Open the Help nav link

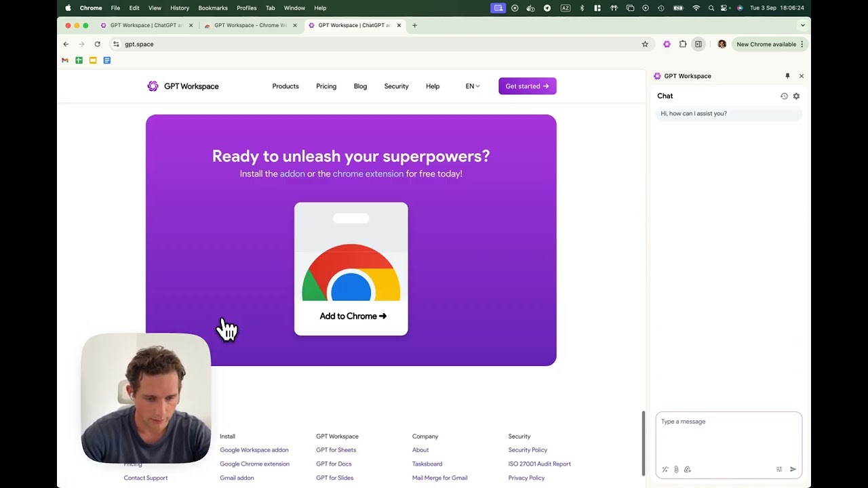433,86
